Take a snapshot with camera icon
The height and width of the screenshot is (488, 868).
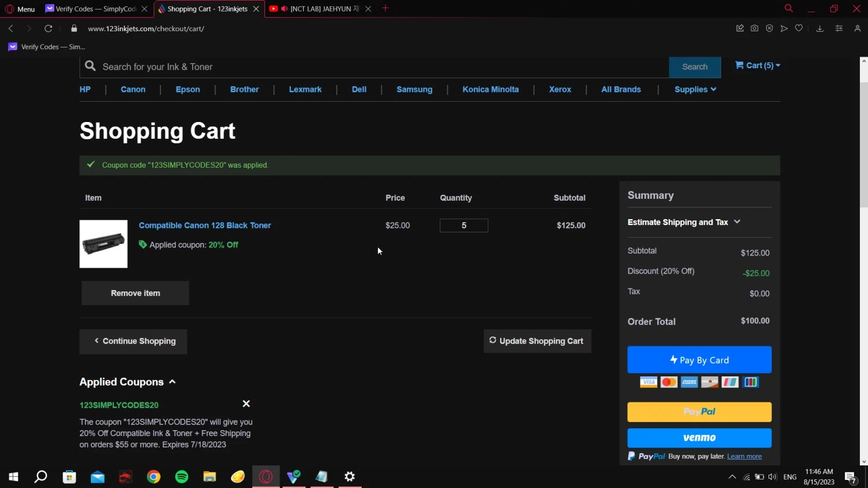755,28
